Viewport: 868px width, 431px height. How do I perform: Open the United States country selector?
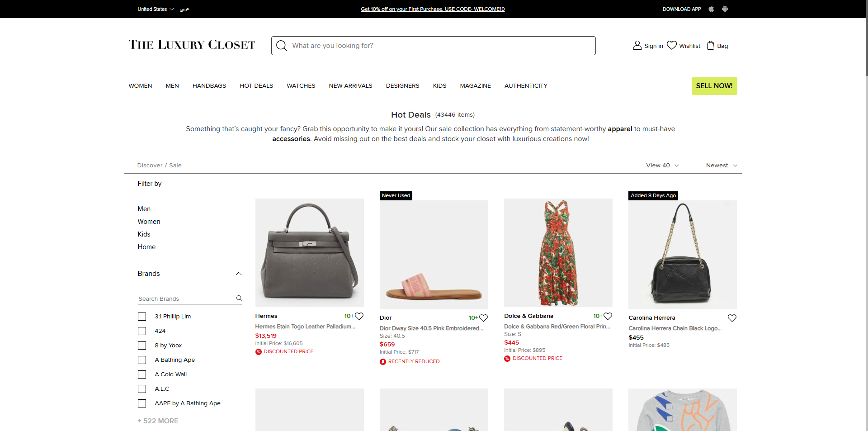click(x=155, y=9)
